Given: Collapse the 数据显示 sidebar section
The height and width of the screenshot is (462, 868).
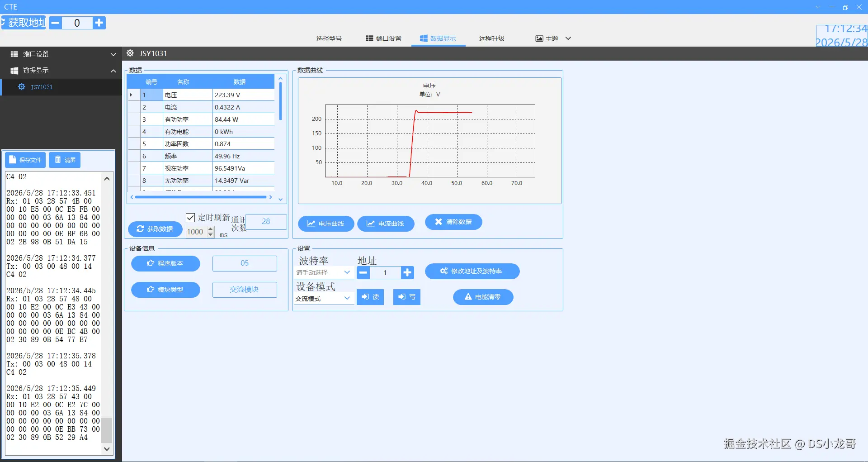Looking at the screenshot, I should pos(61,71).
